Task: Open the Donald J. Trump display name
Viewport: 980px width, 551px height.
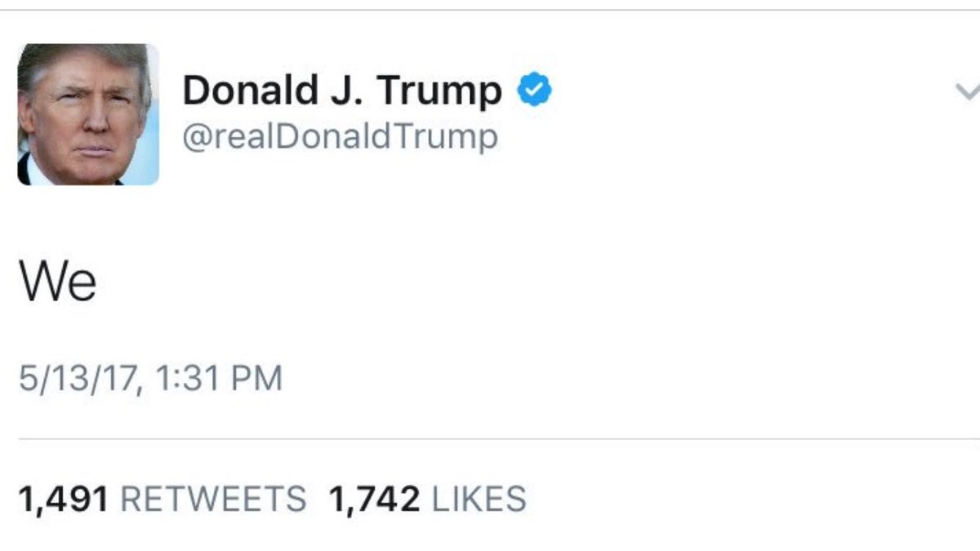Action: coord(342,91)
